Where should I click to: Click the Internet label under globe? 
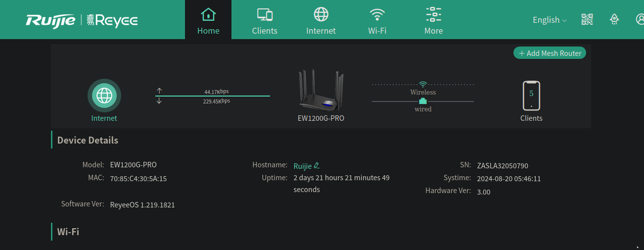coord(104,118)
